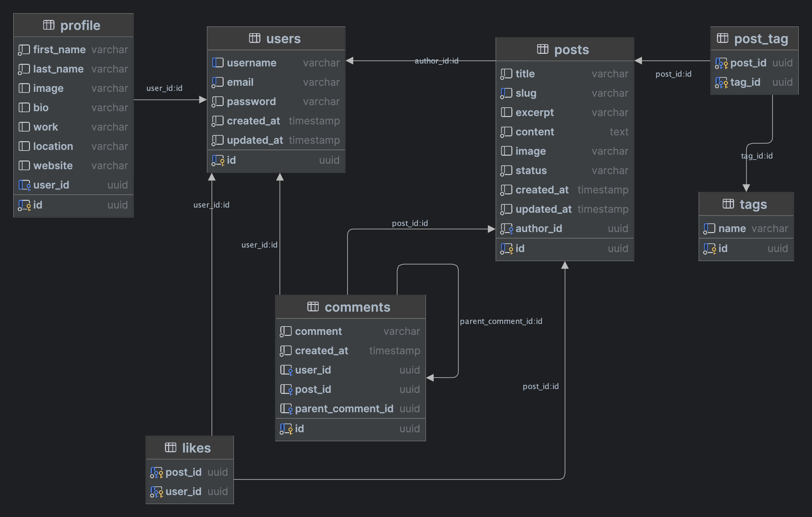Click the tag_id:id relationship label
The height and width of the screenshot is (517, 812).
[x=757, y=156]
